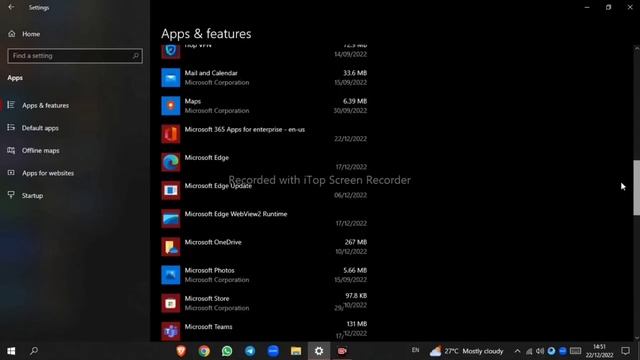Open Telegram from the taskbar
The width and height of the screenshot is (640, 360).
(250, 351)
